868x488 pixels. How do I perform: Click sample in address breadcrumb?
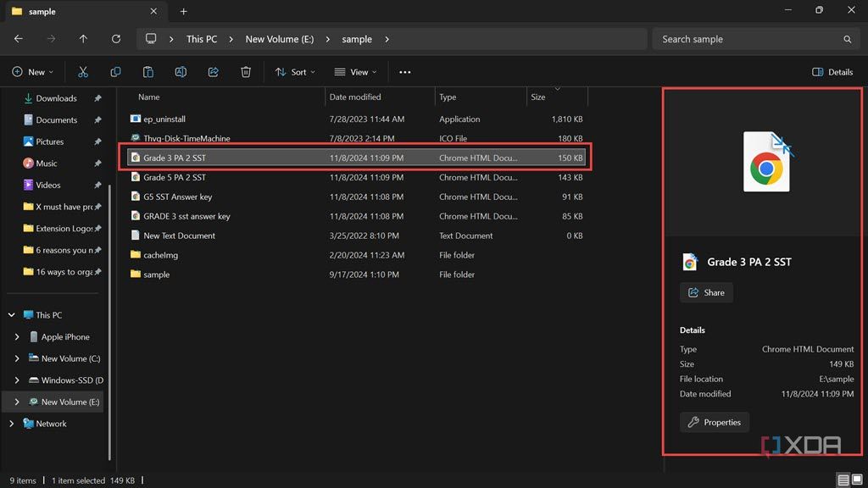click(x=357, y=39)
